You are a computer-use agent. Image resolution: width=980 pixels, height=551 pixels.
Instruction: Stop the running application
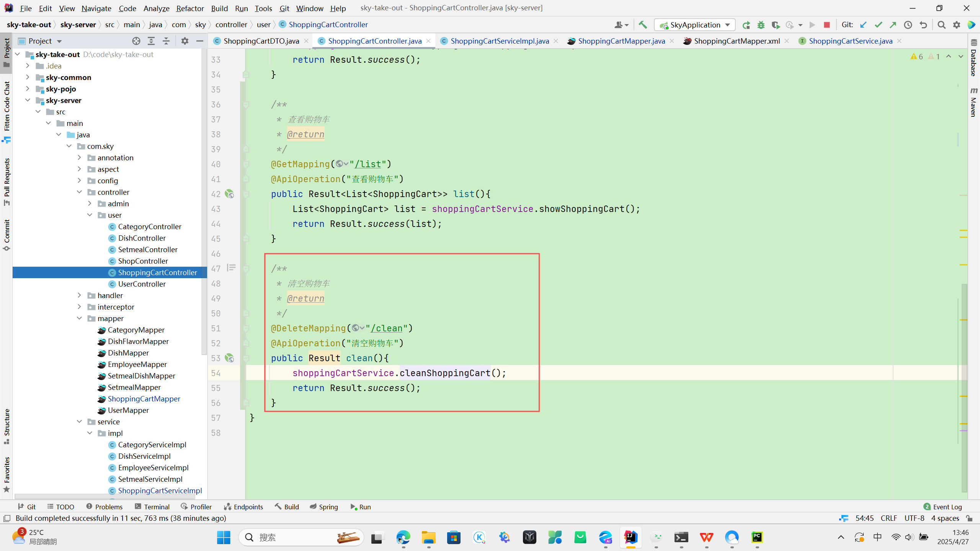point(827,25)
